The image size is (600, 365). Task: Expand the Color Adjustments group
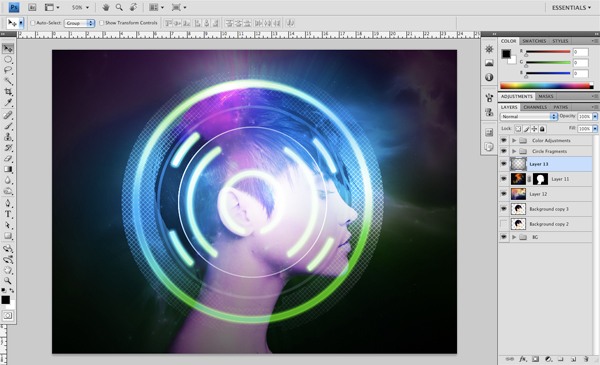click(x=514, y=140)
